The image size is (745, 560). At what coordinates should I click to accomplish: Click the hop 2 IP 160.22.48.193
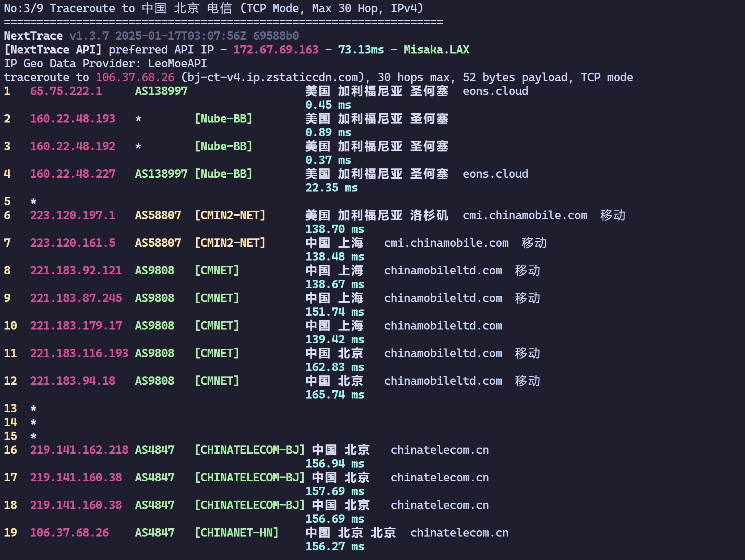point(72,119)
